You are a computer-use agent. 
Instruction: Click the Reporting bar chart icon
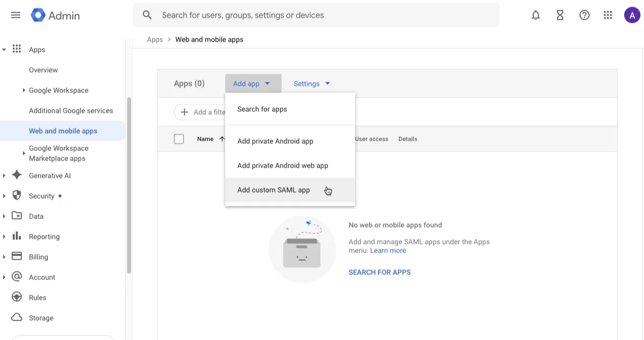tap(17, 236)
